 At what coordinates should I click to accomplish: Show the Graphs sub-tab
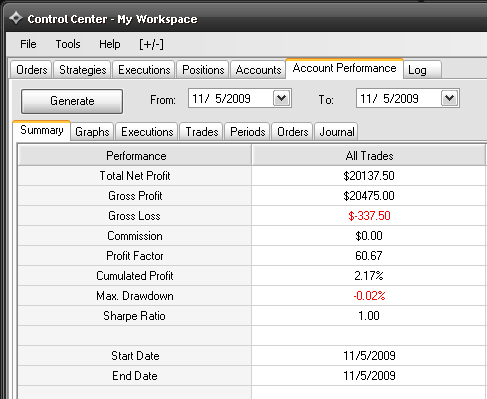(92, 132)
